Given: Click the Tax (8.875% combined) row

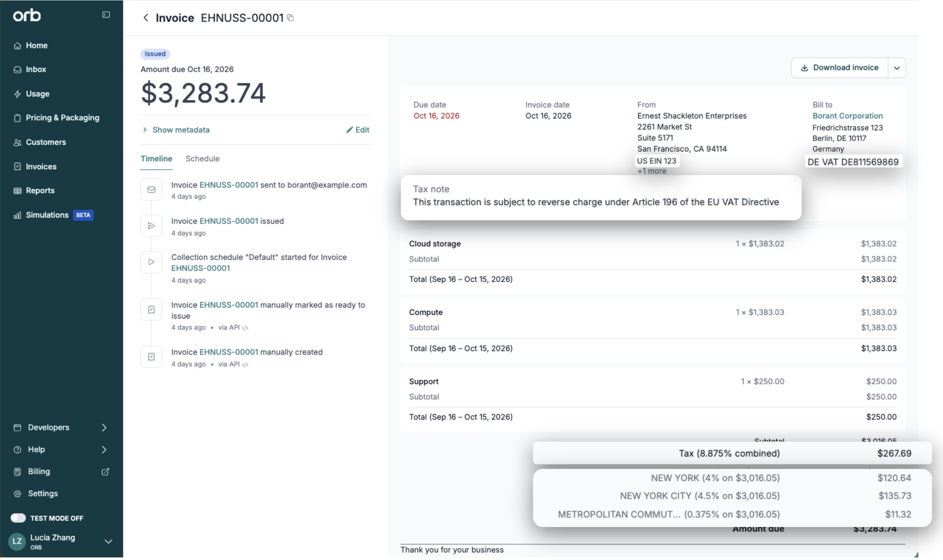Looking at the screenshot, I should (x=732, y=453).
